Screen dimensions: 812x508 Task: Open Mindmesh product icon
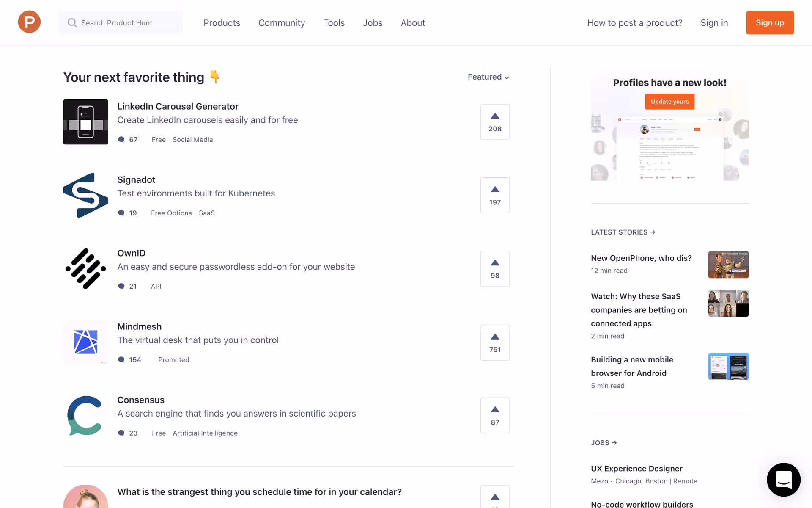pyautogui.click(x=85, y=342)
